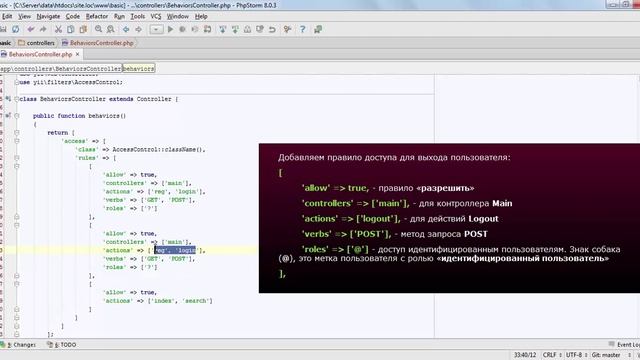Commit changes with VCS commit icon
The width and height of the screenshot is (640, 360).
[235, 29]
